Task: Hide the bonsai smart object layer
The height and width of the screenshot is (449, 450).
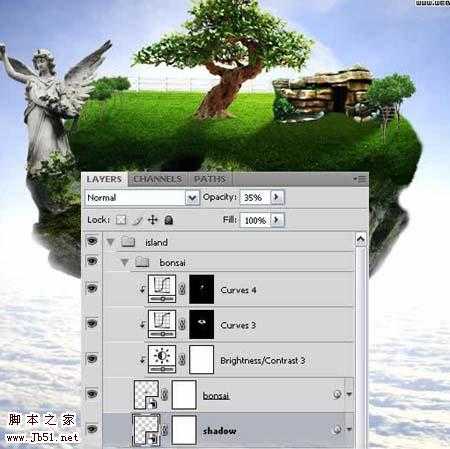Action: [x=92, y=394]
